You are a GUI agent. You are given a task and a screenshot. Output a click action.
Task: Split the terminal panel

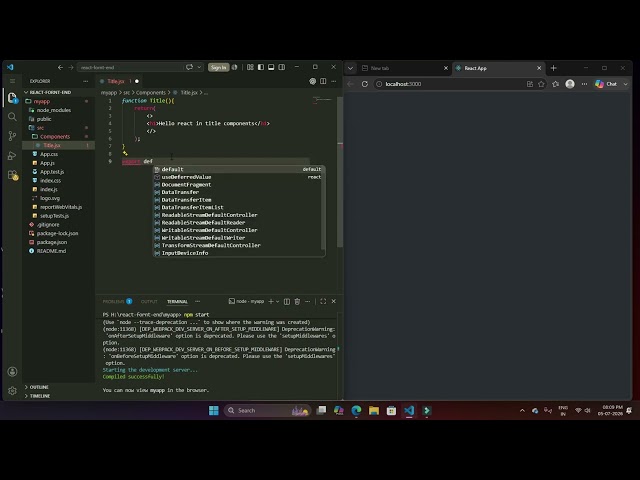coord(287,301)
